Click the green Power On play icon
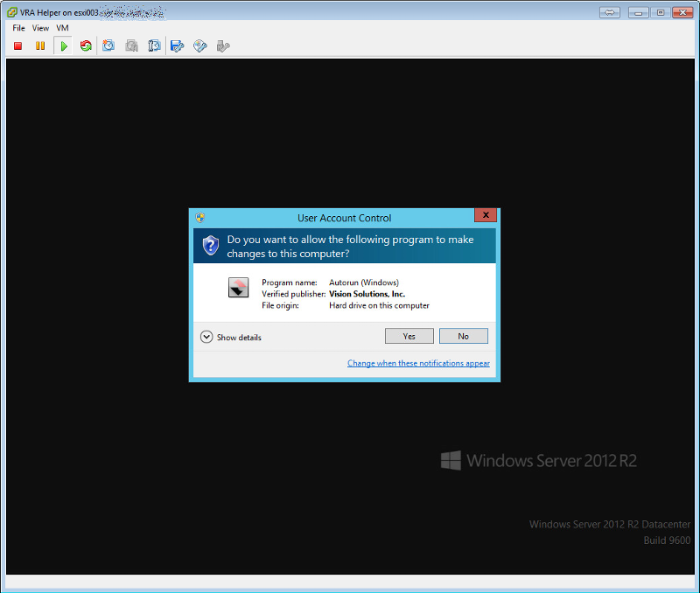 point(64,46)
